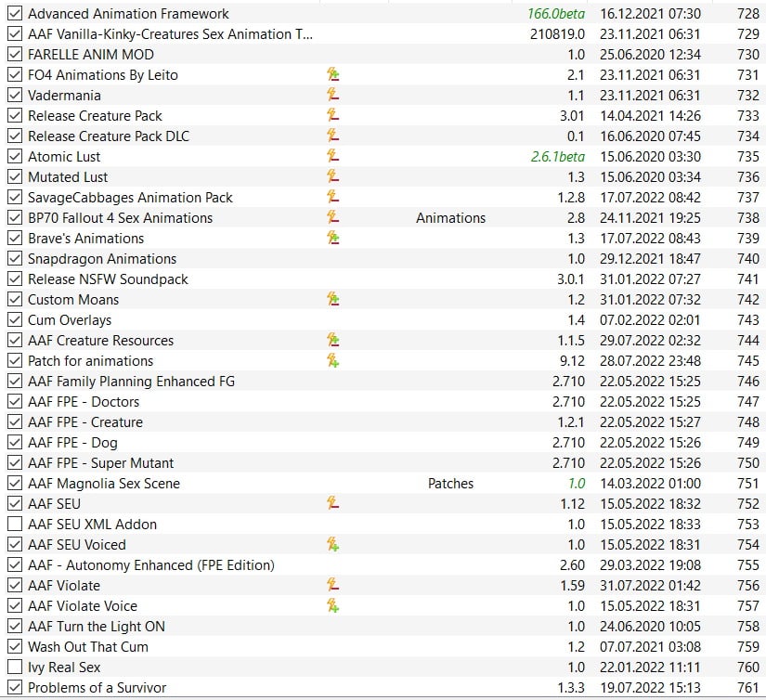Viewport: 766px width, 700px height.
Task: Click version 9.12 for Patch for animations
Action: click(x=572, y=361)
